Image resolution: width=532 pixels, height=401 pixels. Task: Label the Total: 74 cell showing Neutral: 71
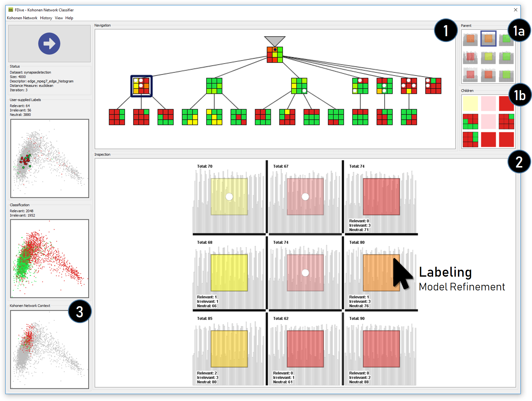point(381,197)
